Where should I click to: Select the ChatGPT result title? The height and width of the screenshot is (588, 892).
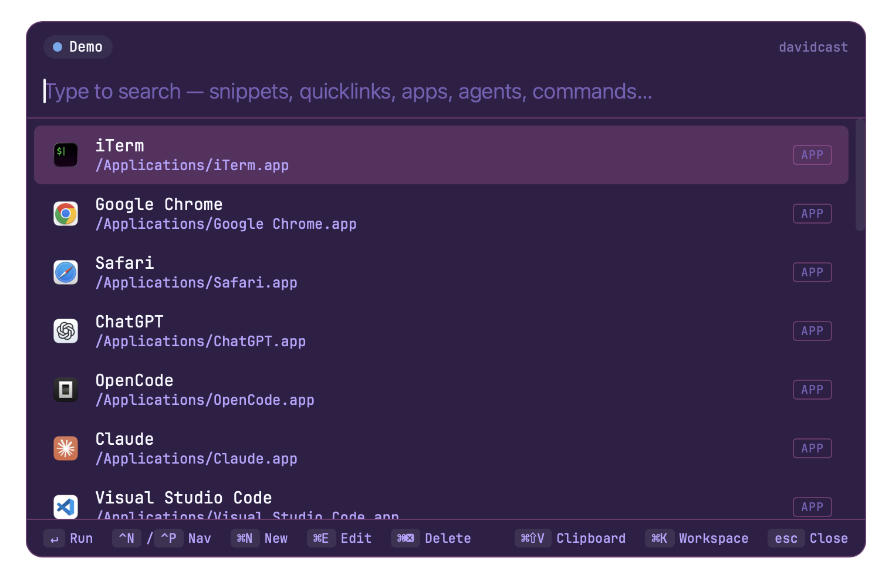(x=130, y=322)
